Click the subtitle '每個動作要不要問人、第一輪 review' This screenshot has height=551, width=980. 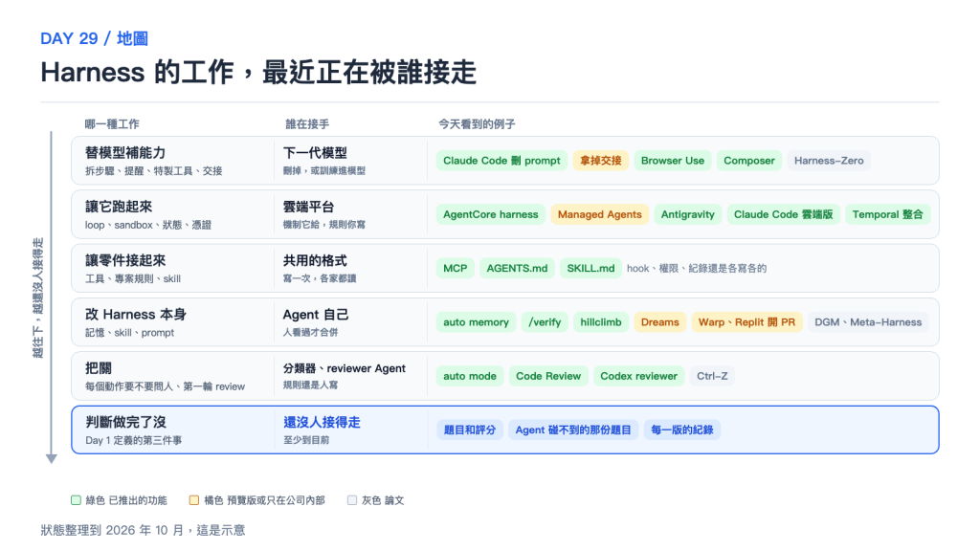165,386
